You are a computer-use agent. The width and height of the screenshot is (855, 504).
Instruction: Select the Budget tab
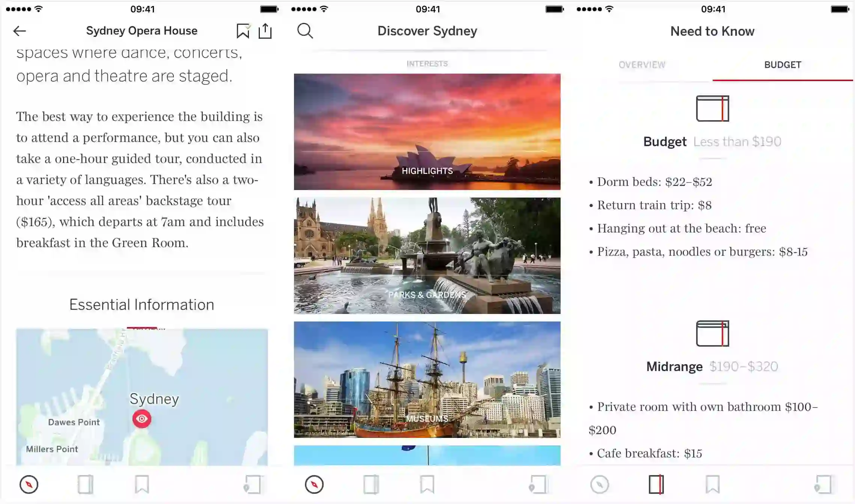(x=783, y=65)
